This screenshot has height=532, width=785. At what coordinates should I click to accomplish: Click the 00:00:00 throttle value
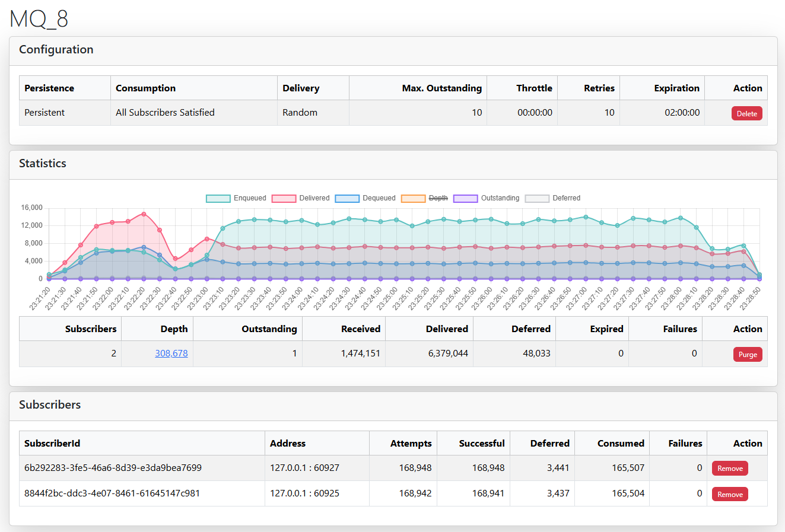(x=535, y=112)
